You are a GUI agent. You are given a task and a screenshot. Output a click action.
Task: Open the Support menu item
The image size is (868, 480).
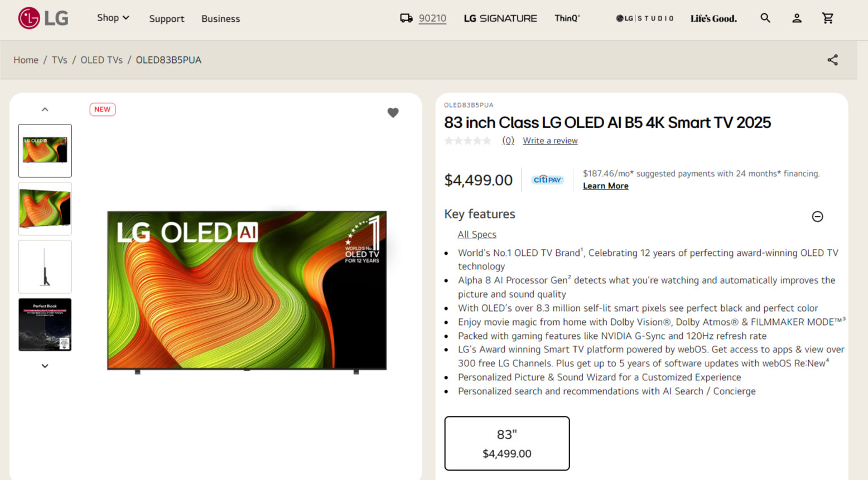click(166, 18)
